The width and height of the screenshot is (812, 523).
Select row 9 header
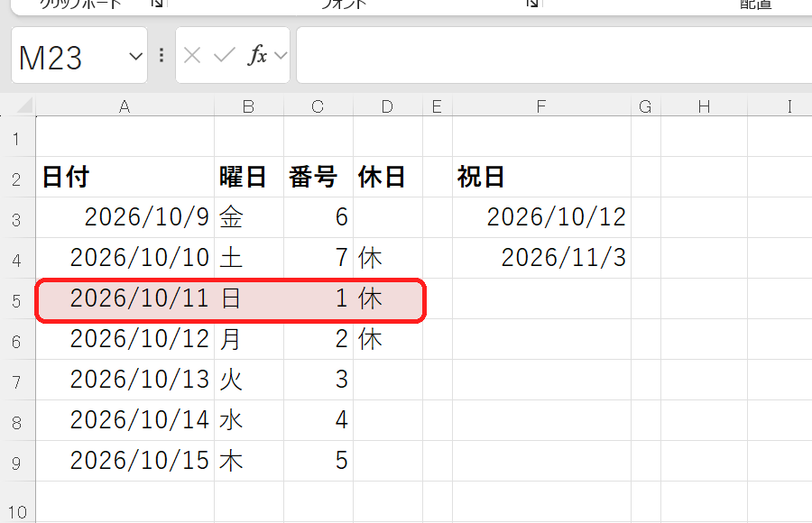click(x=18, y=463)
